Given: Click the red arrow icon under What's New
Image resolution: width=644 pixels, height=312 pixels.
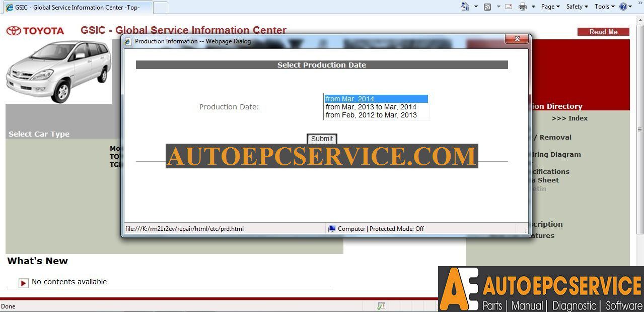Looking at the screenshot, I should click(23, 283).
